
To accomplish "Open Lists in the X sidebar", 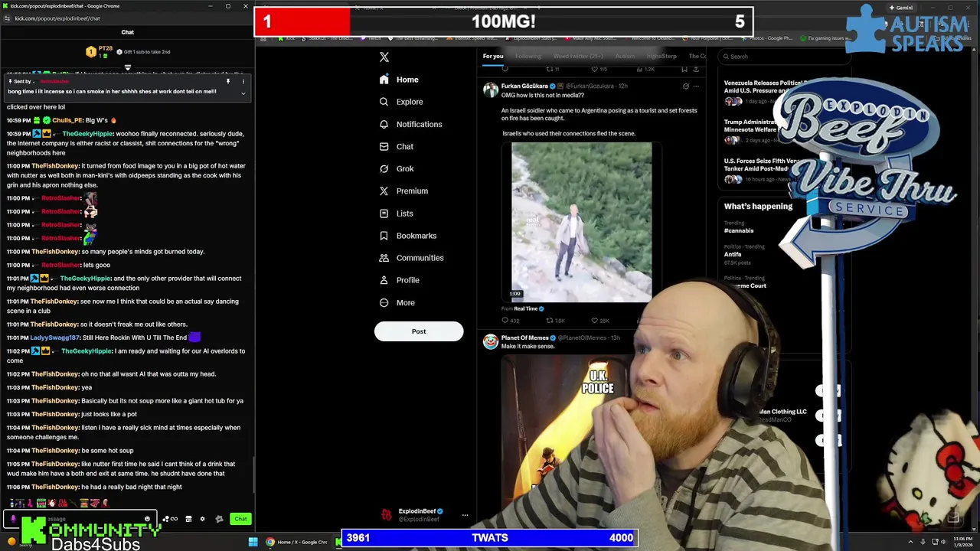I will click(396, 214).
